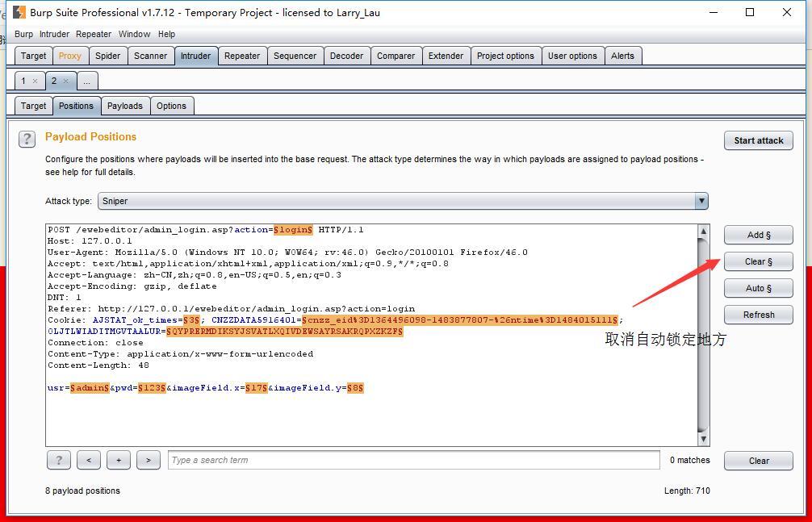Click the request editor scrollbar down arrow
Screen dimensions: 812x522
[703, 440]
